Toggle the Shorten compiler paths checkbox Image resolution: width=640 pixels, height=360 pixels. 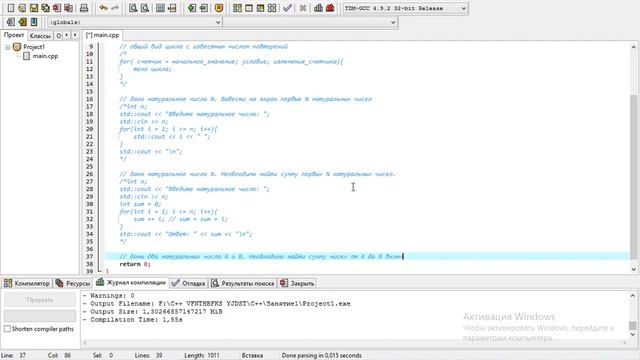coord(7,329)
